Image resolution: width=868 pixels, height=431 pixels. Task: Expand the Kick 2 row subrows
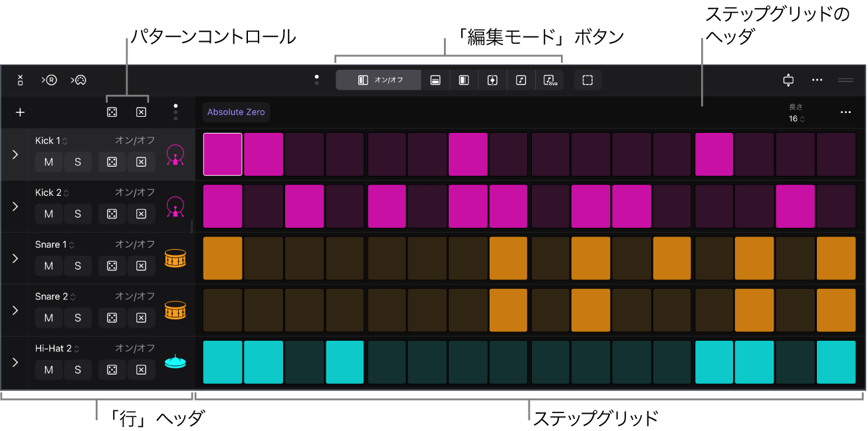click(15, 207)
